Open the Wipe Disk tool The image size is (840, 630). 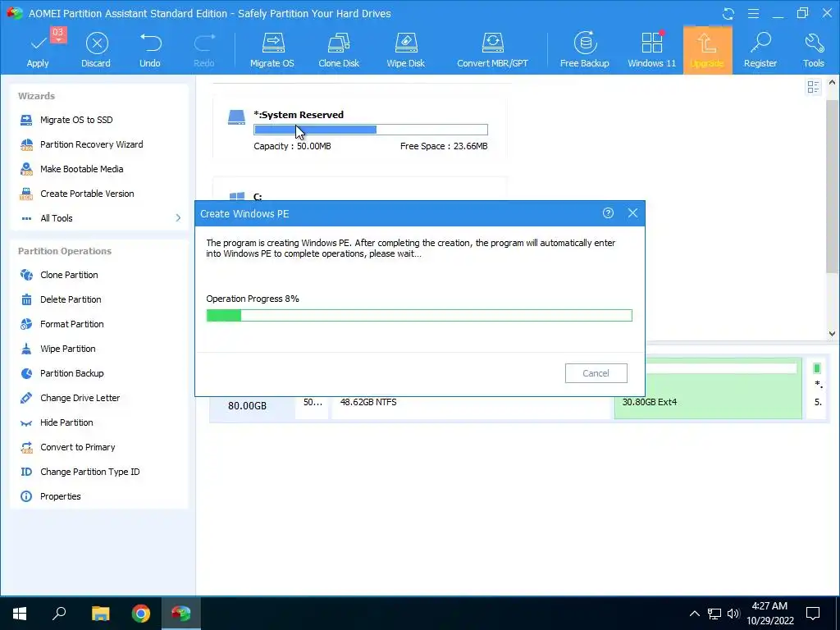[405, 49]
